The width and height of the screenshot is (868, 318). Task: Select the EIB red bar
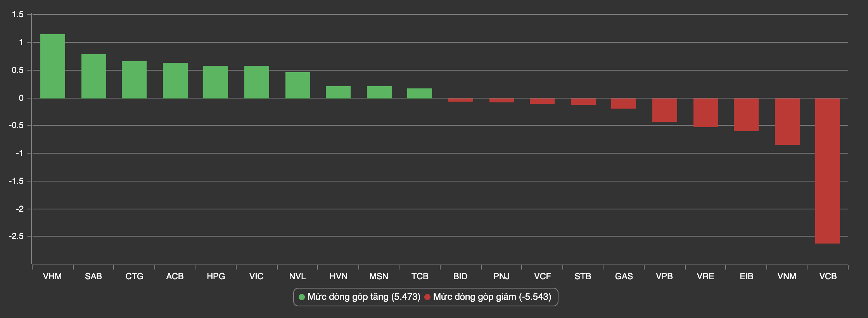[746, 115]
